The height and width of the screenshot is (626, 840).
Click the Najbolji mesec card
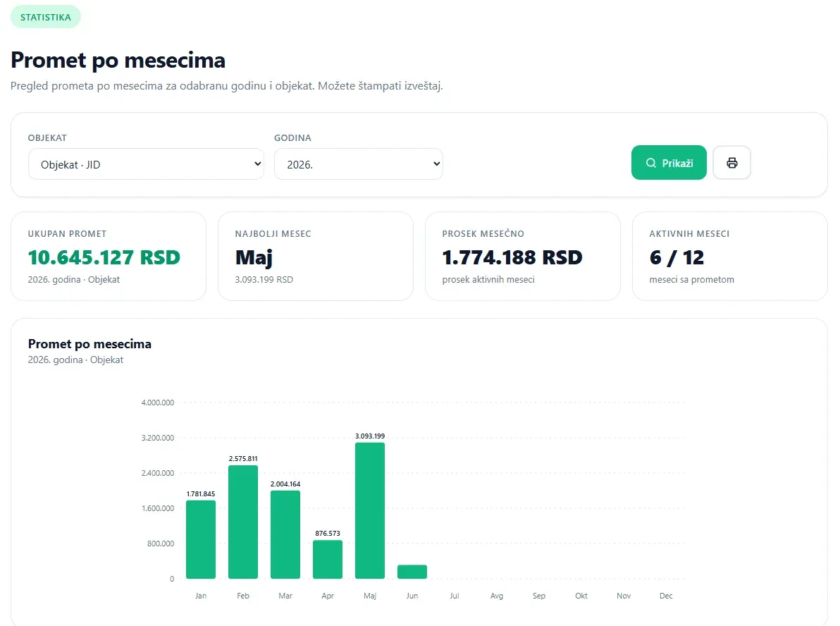316,256
